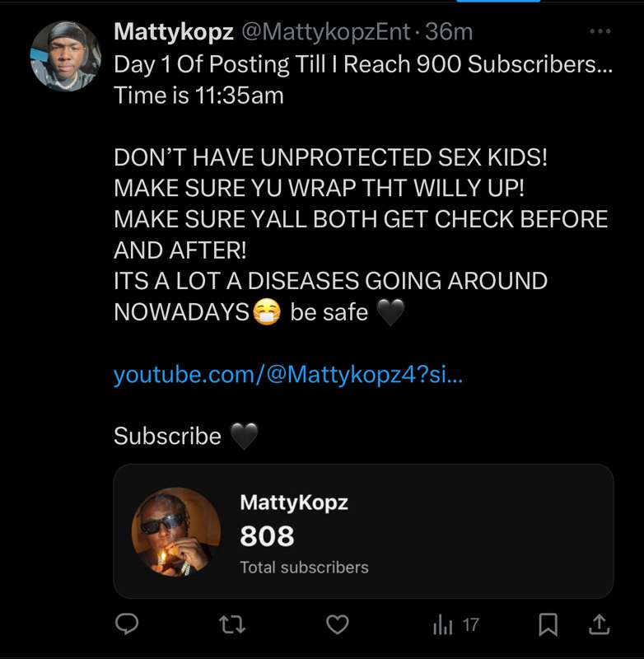Image resolution: width=644 pixels, height=659 pixels.
Task: Click the Mattykopz display name
Action: point(173,32)
